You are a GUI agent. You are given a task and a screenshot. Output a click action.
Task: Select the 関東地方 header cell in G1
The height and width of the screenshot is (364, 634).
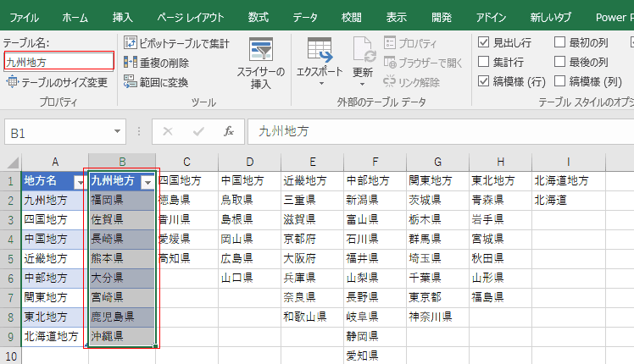tap(437, 180)
